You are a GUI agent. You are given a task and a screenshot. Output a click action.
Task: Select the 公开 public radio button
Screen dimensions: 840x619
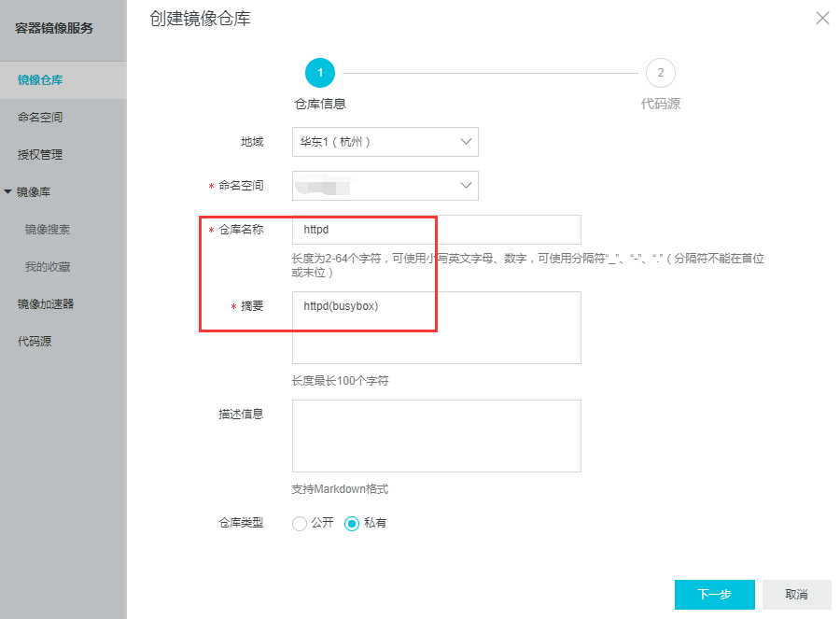pyautogui.click(x=300, y=524)
